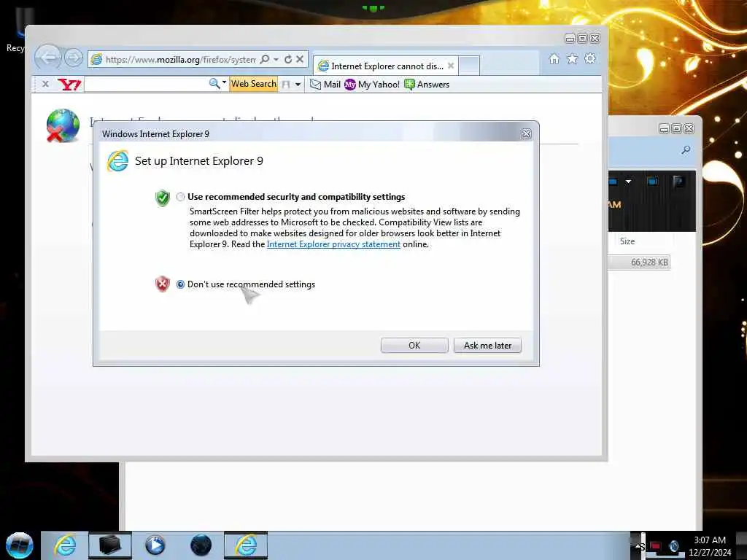Click the red shield X icon
The height and width of the screenshot is (560, 747).
point(163,284)
